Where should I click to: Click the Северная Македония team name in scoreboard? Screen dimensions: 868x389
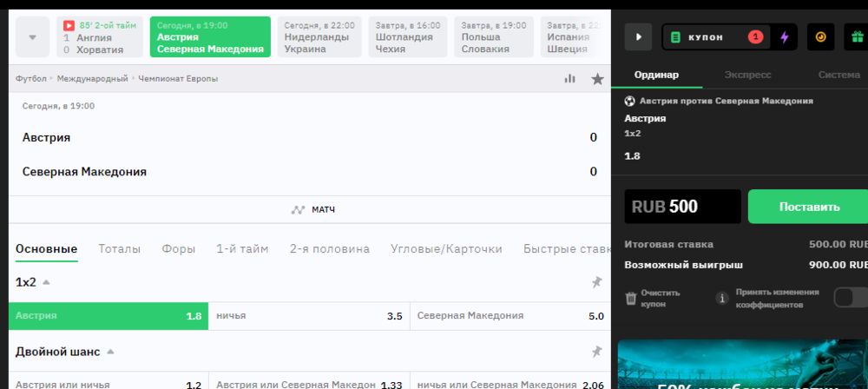click(x=85, y=172)
